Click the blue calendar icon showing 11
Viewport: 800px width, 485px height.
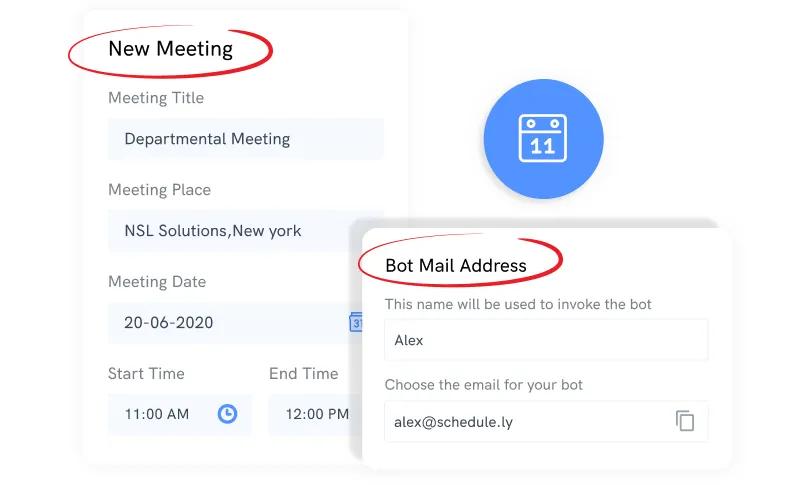(x=543, y=139)
